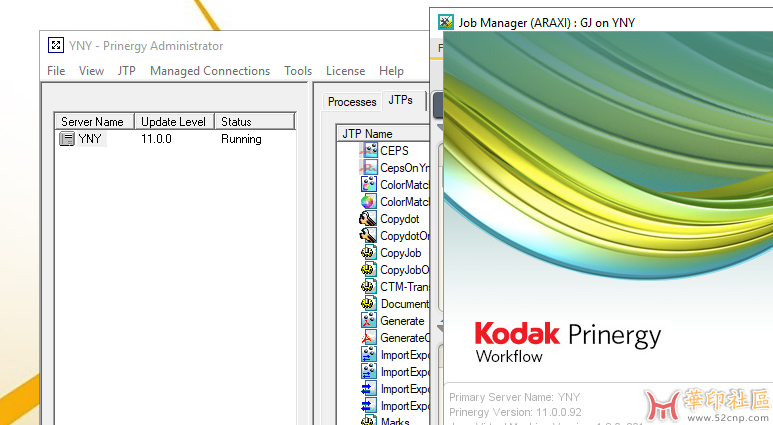Click the Primary Server Name: YNY text
The height and width of the screenshot is (425, 773).
[x=515, y=397]
